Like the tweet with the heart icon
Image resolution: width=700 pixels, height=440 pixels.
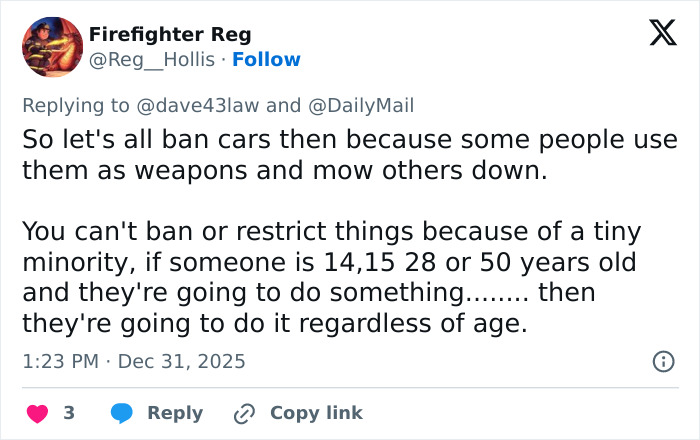coord(36,413)
